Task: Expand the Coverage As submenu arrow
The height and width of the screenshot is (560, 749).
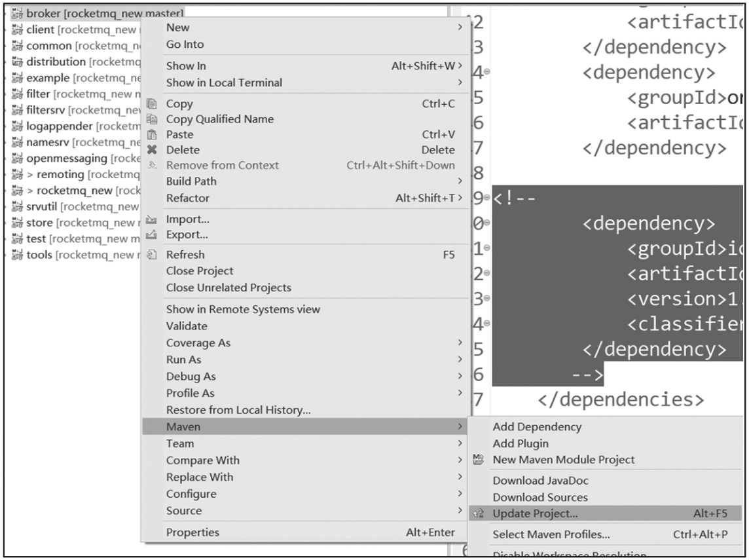Action: click(x=460, y=343)
